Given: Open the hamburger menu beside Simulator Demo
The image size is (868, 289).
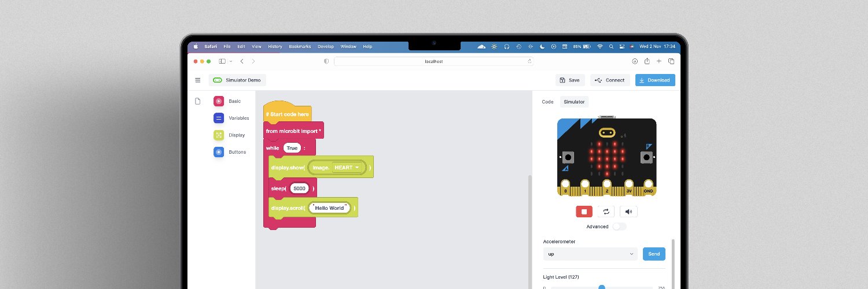Looking at the screenshot, I should click(198, 80).
